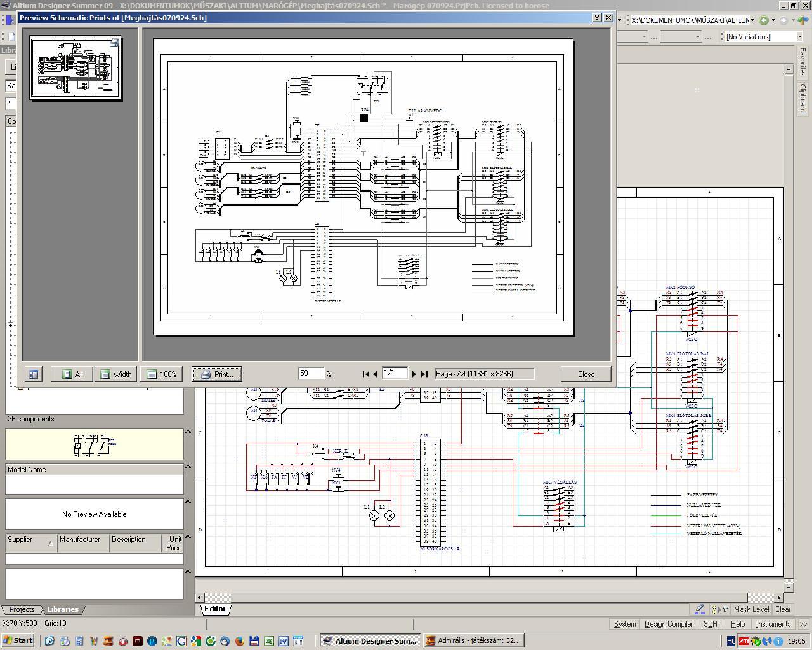The width and height of the screenshot is (812, 650).
Task: Go to the first page arrow
Action: coord(365,375)
